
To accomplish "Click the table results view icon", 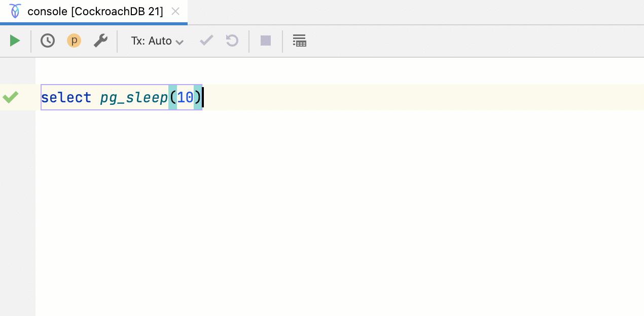I will click(x=300, y=41).
